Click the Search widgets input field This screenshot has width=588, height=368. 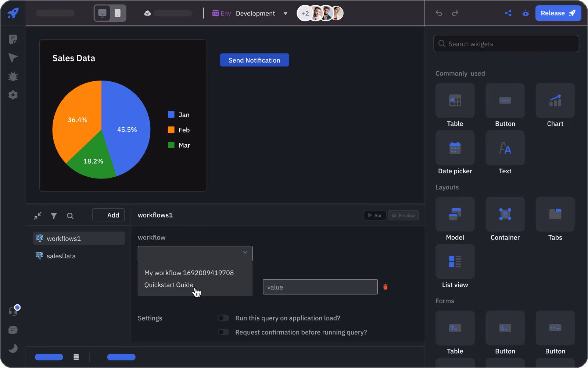click(x=506, y=44)
